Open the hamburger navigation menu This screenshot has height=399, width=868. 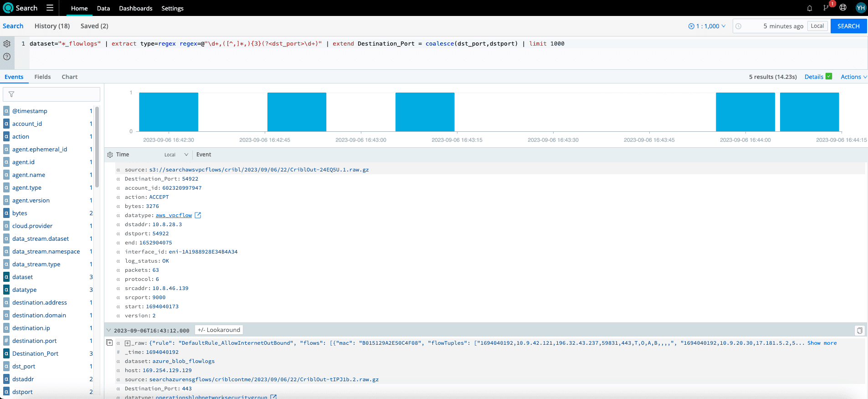click(x=50, y=8)
